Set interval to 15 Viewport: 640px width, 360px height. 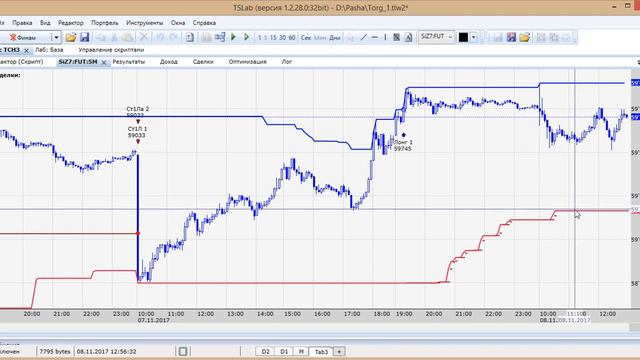click(x=273, y=38)
